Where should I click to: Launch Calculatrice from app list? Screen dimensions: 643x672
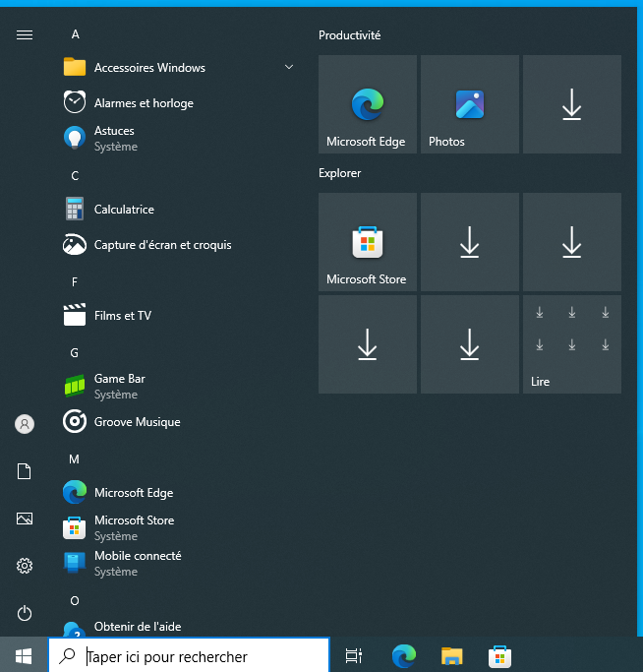click(x=179, y=210)
